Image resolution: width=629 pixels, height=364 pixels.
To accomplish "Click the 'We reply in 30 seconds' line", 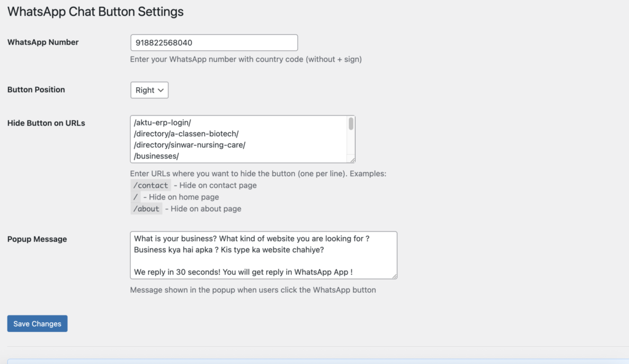I will tap(243, 272).
